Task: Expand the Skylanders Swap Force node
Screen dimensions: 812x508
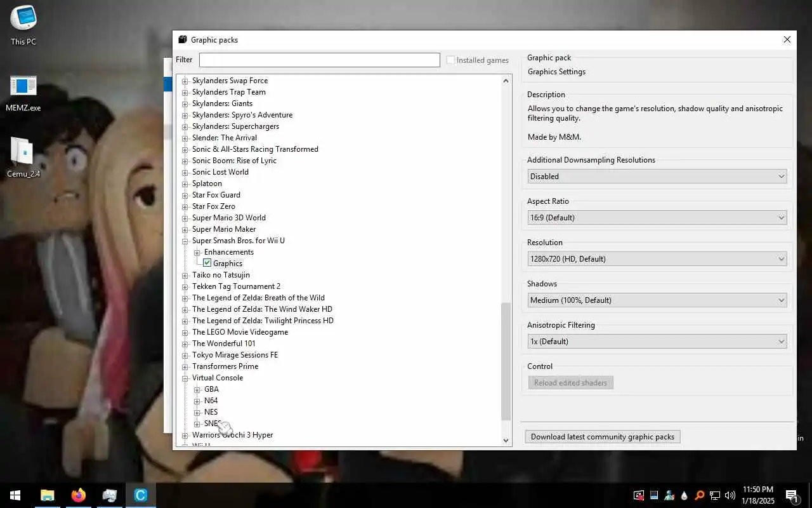Action: click(185, 81)
